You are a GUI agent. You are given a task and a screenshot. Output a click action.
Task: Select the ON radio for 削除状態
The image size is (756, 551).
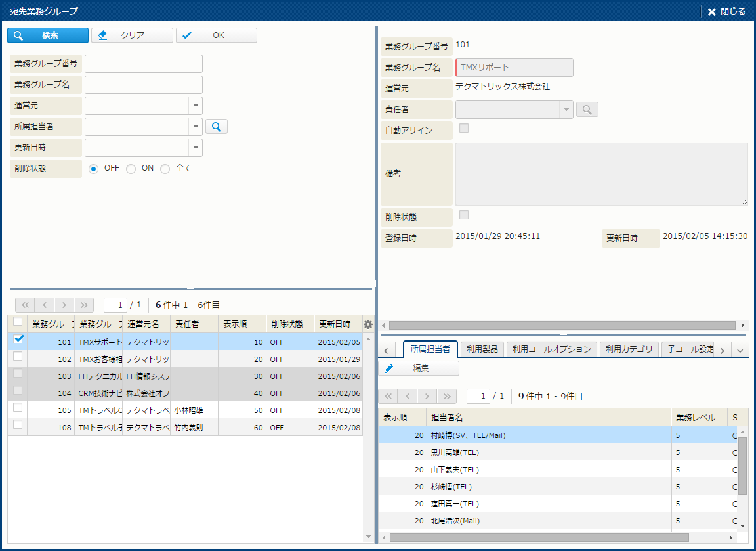(131, 169)
